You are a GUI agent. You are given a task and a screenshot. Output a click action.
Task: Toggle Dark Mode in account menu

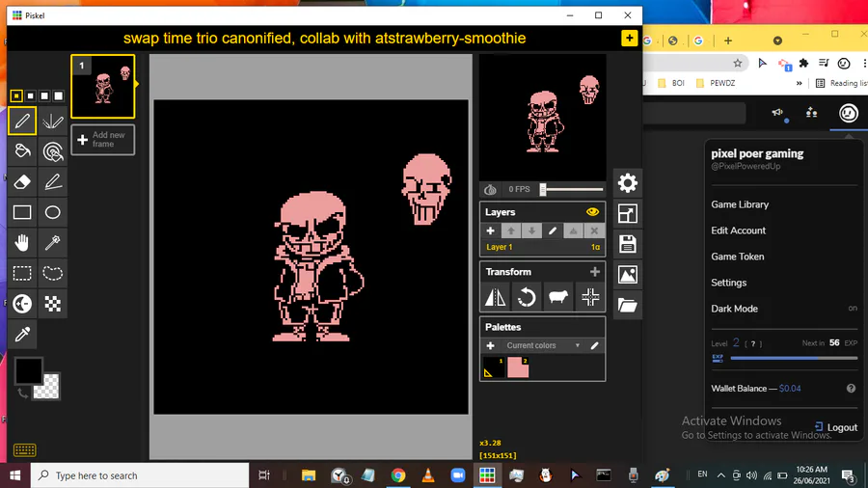[x=784, y=309]
